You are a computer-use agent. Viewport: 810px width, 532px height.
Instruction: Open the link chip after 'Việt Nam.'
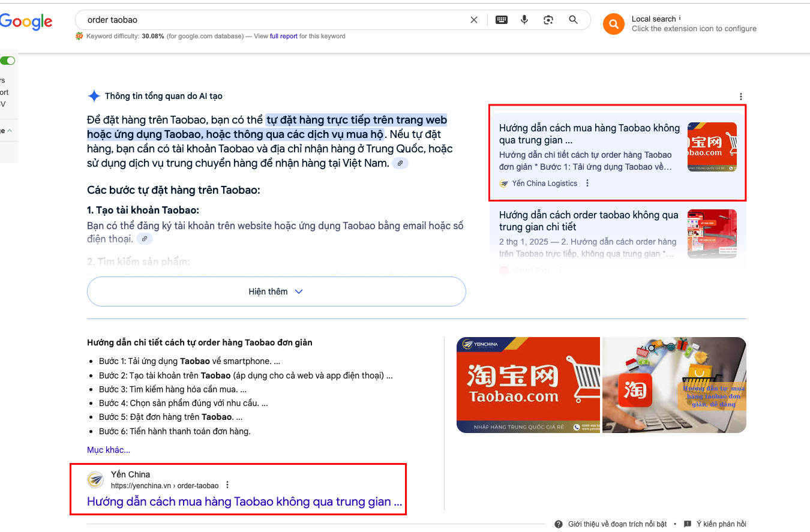coord(400,163)
